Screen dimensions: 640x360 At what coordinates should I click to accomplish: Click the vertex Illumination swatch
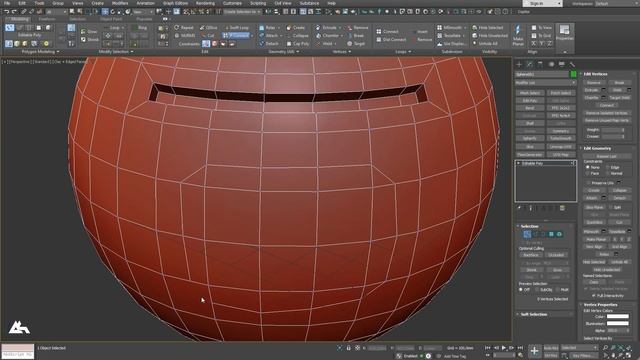pos(618,323)
